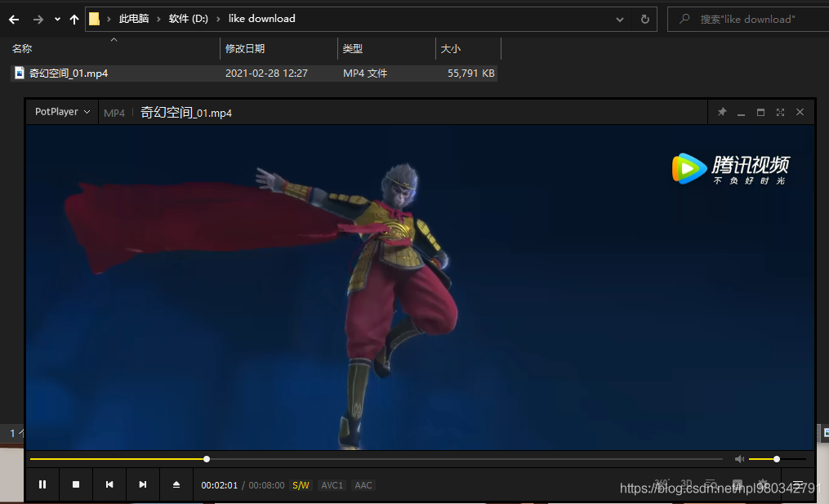Click the search like download box
The image size is (829, 504).
(748, 20)
